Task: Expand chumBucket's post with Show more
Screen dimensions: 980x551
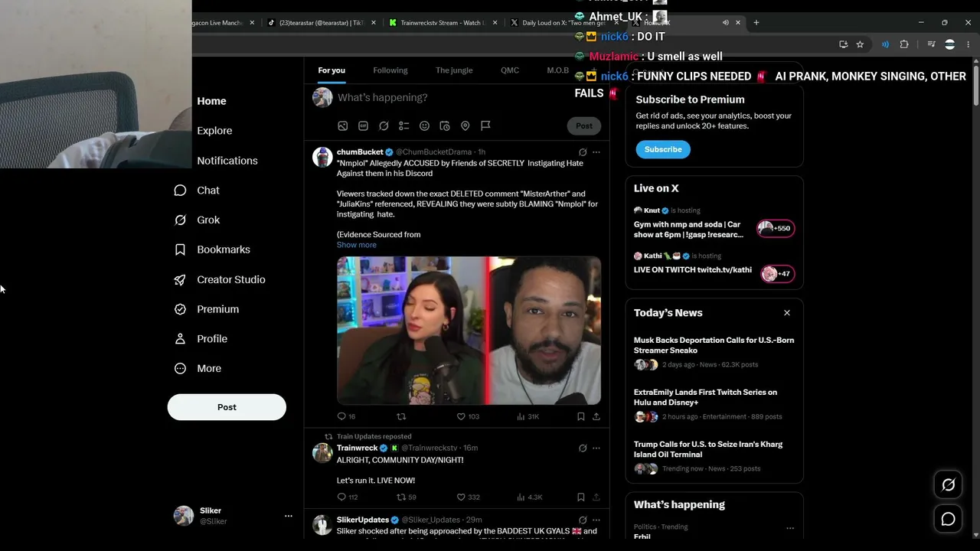Action: pyautogui.click(x=357, y=245)
